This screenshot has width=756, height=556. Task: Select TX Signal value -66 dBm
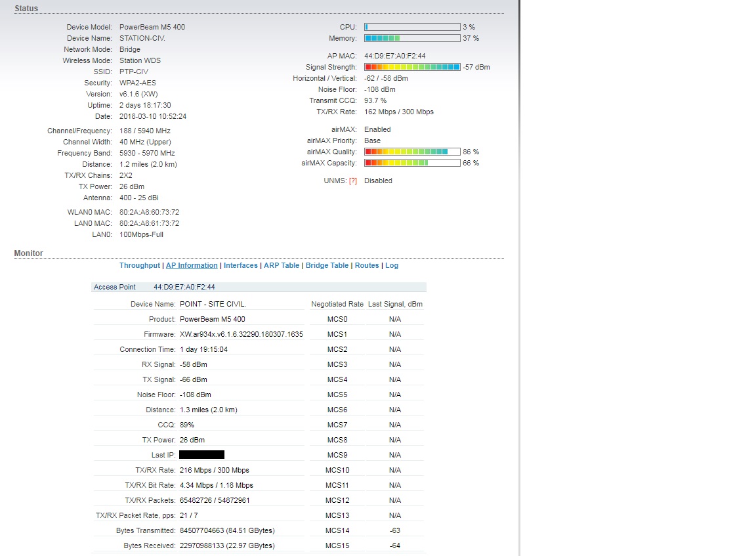(x=194, y=379)
